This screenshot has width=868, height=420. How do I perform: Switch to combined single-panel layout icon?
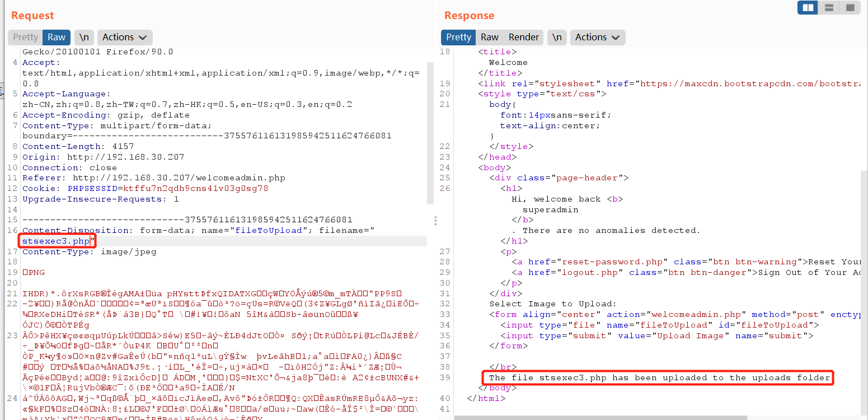[850, 8]
